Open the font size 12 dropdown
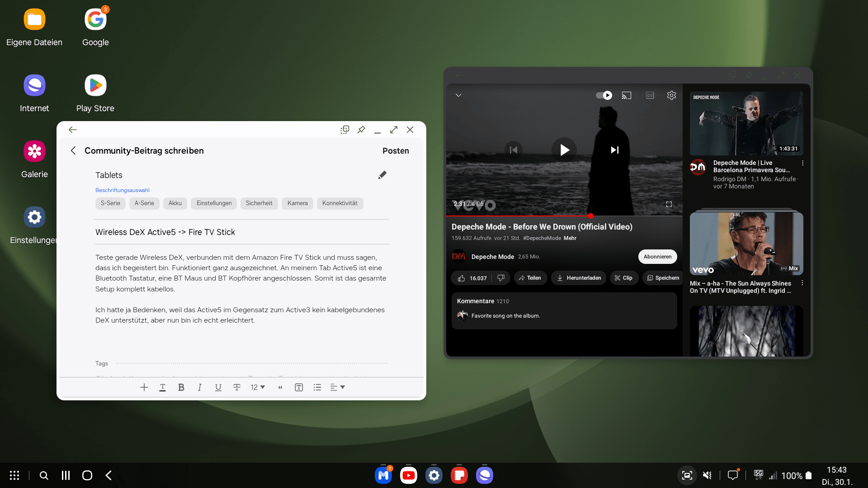This screenshot has height=488, width=868. pos(258,387)
